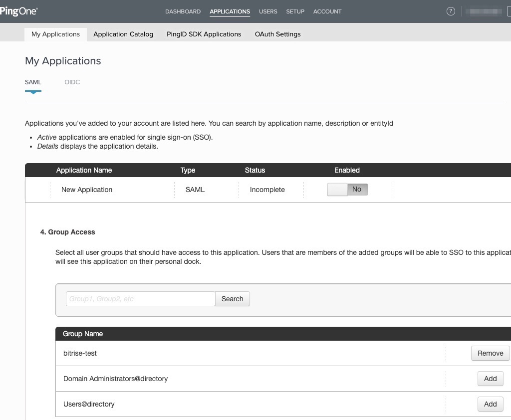
Task: Navigate to the USERS section
Action: point(268,11)
